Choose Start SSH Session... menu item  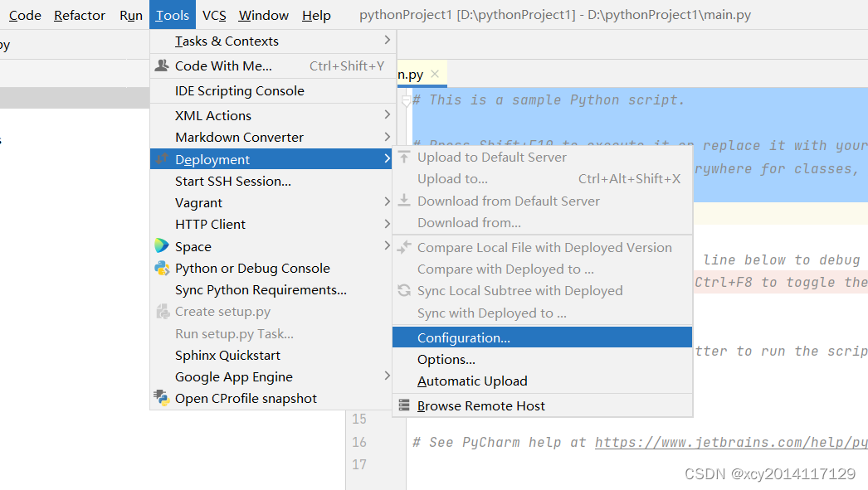pos(232,181)
